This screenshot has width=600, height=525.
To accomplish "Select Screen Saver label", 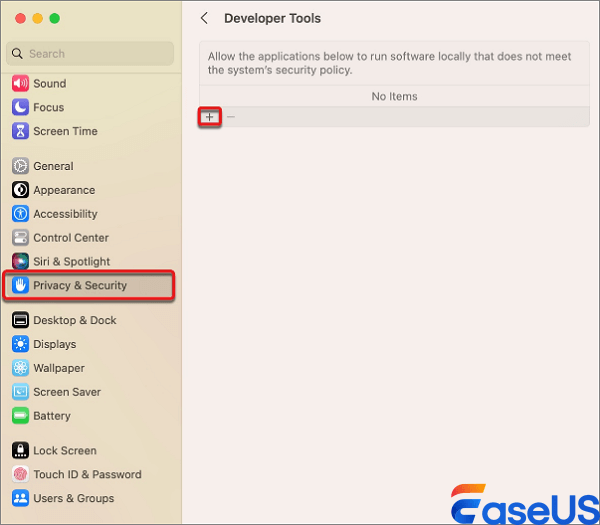I will click(x=67, y=392).
